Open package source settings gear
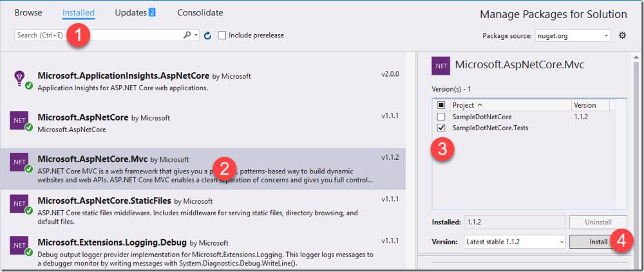The height and width of the screenshot is (272, 644). (x=622, y=35)
